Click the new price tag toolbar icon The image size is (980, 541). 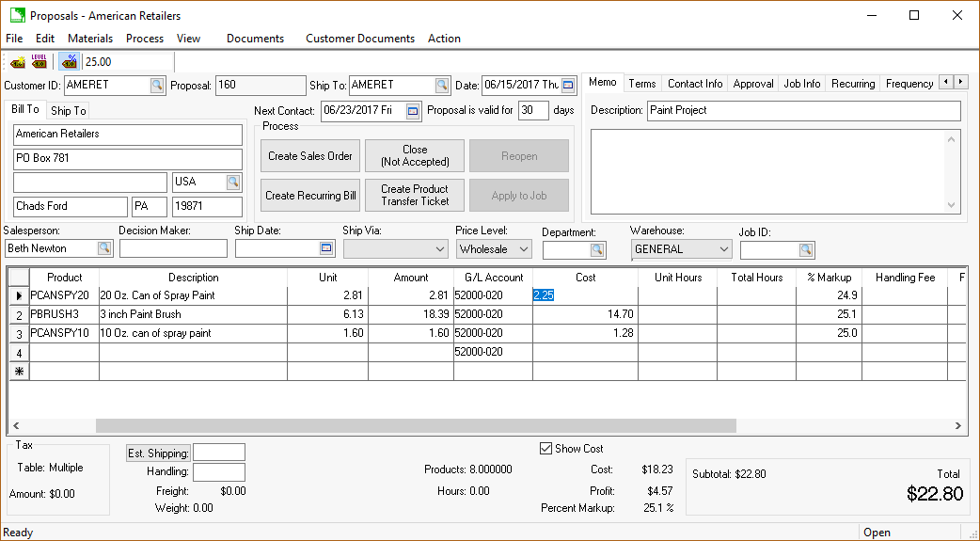18,62
